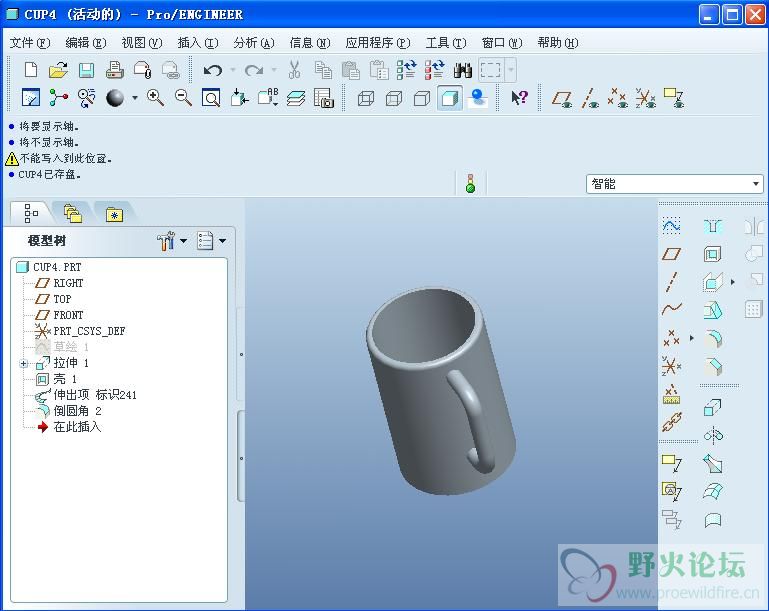
Task: Cut with the scissors icon
Action: [x=294, y=70]
